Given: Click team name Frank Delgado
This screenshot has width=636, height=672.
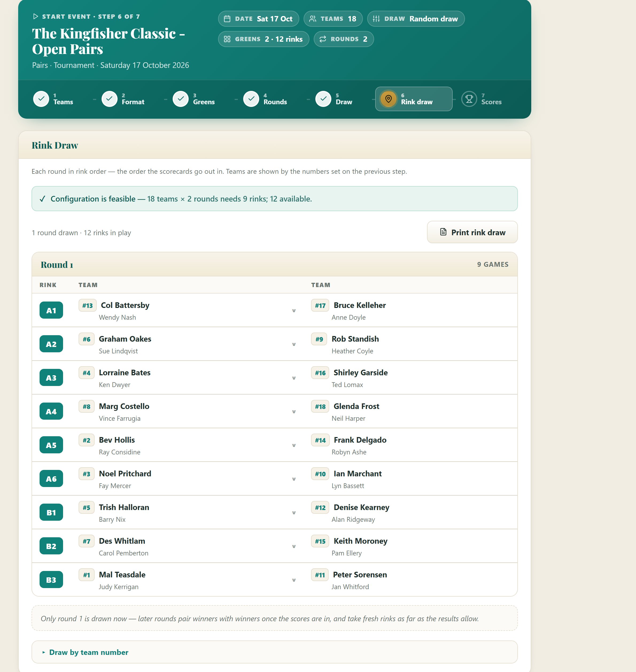Looking at the screenshot, I should pos(360,440).
